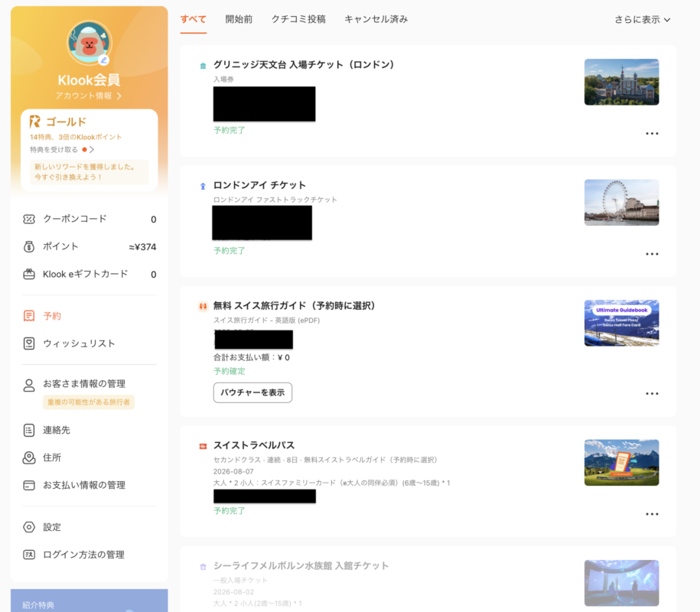Open the スイストラベルパス mountain thumbnail
700x612 pixels.
[621, 463]
